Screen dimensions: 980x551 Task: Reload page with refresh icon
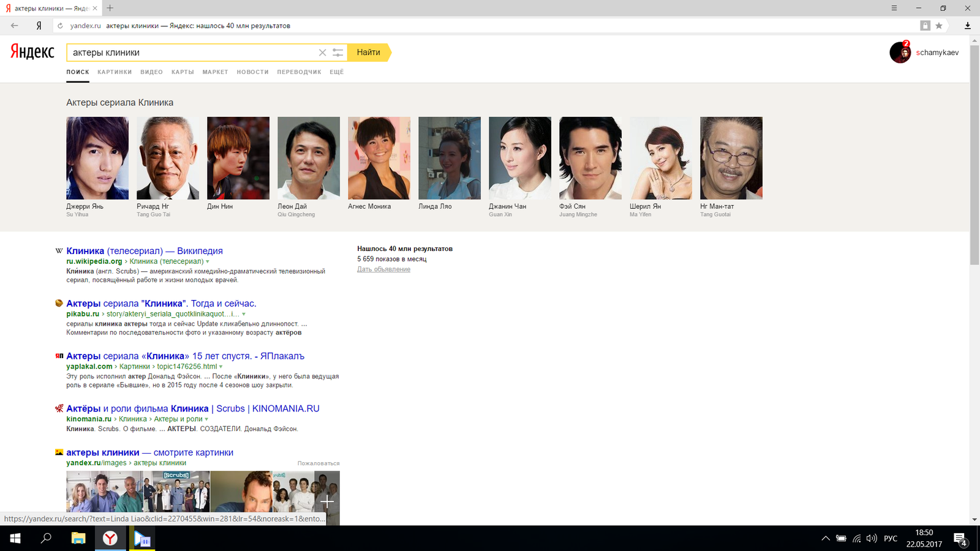click(x=60, y=26)
